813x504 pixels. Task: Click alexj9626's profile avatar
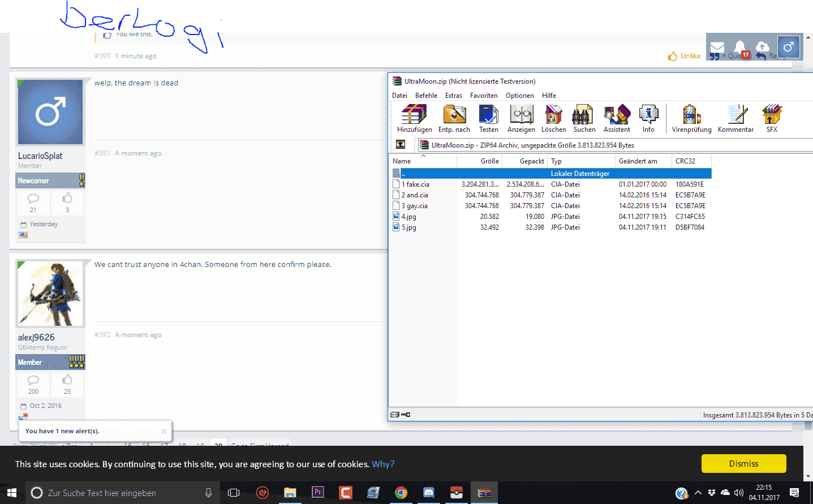point(50,294)
